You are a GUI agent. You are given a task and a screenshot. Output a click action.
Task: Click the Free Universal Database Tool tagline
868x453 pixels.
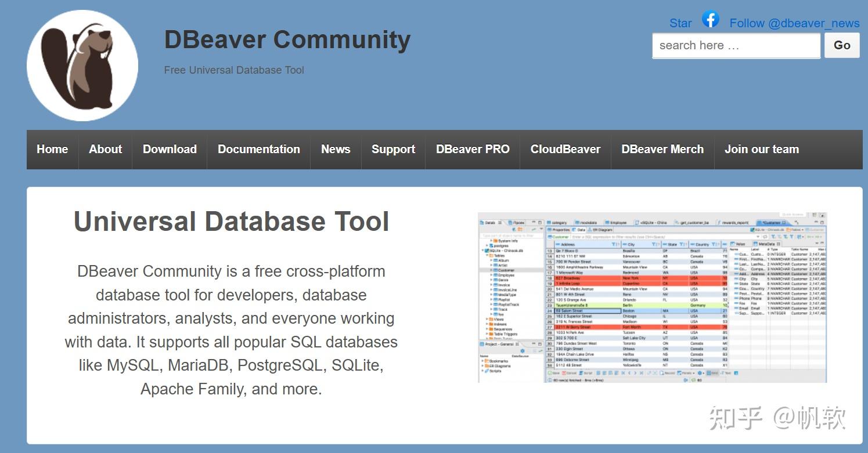point(234,70)
